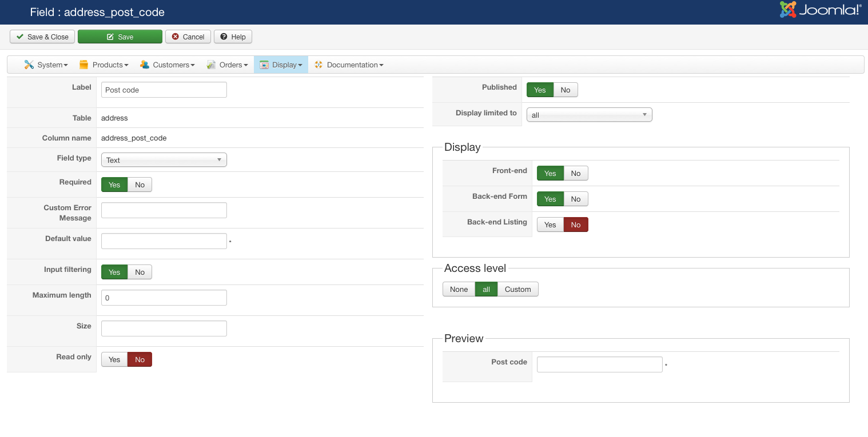Set Back-end Listing to Yes
Image resolution: width=868 pixels, height=437 pixels.
[x=550, y=224]
